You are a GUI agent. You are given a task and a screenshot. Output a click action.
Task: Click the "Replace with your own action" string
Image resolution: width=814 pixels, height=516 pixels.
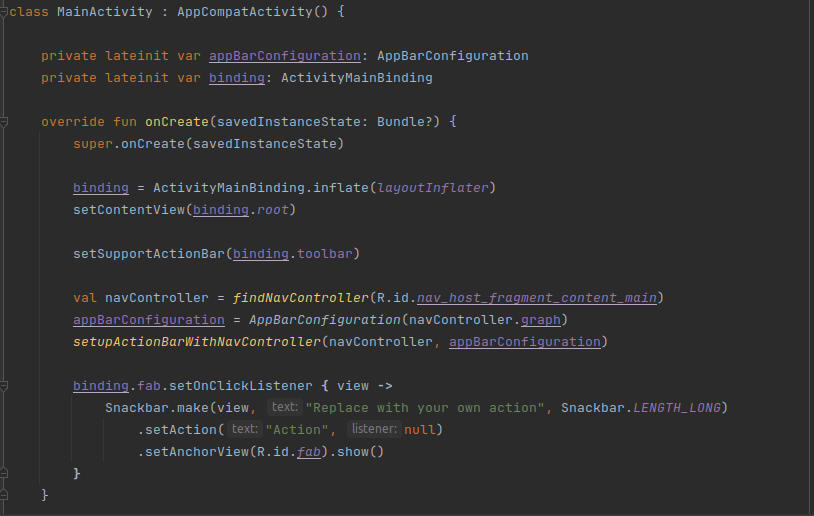click(428, 407)
